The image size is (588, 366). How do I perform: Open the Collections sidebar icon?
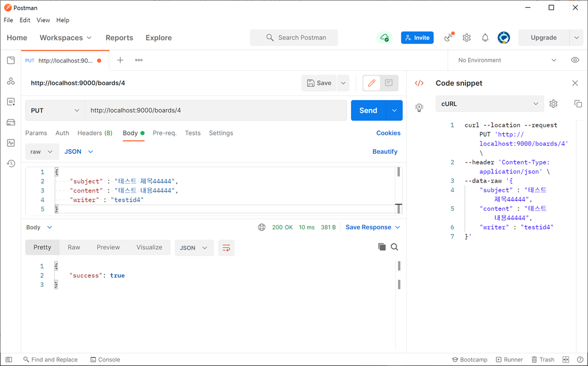tap(11, 60)
